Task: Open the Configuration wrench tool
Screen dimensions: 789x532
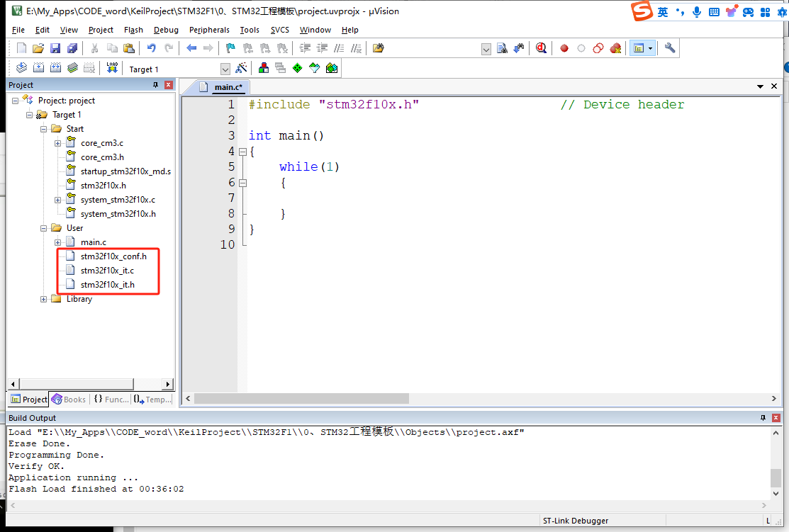Action: [670, 48]
